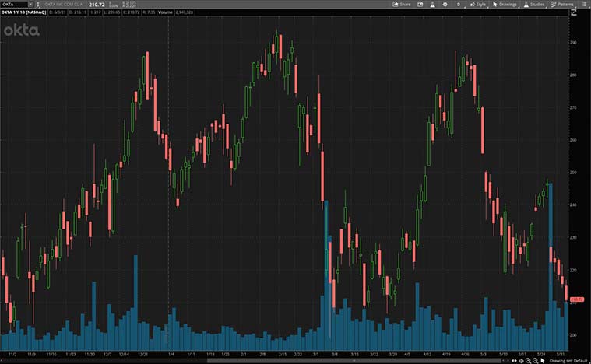Open the Drawing set: Default selector
591x364 pixels.
[x=568, y=361]
